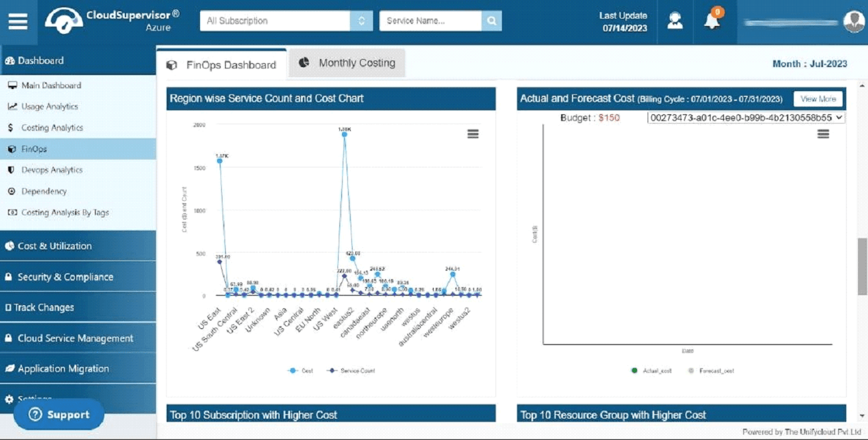Toggle the Cost legend series
868x440 pixels.
[301, 371]
